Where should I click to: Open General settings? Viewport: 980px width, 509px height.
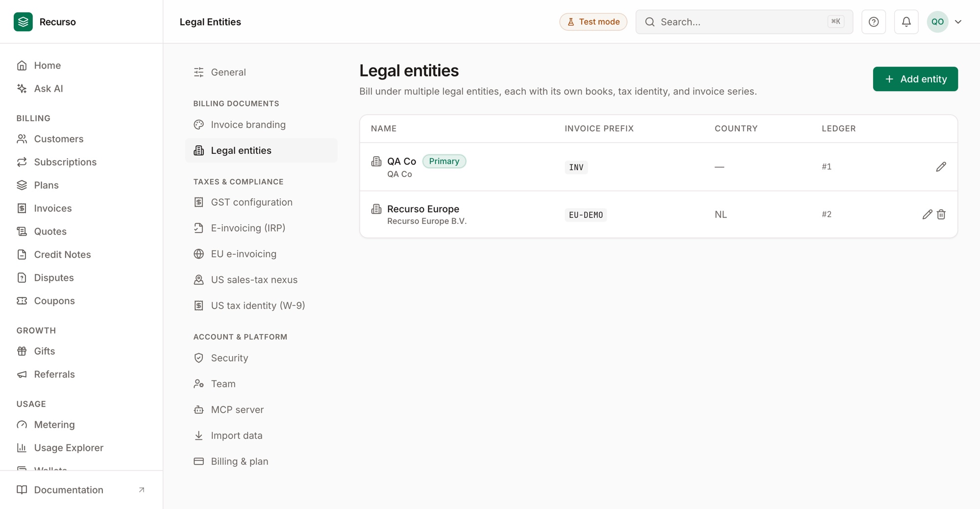point(228,73)
